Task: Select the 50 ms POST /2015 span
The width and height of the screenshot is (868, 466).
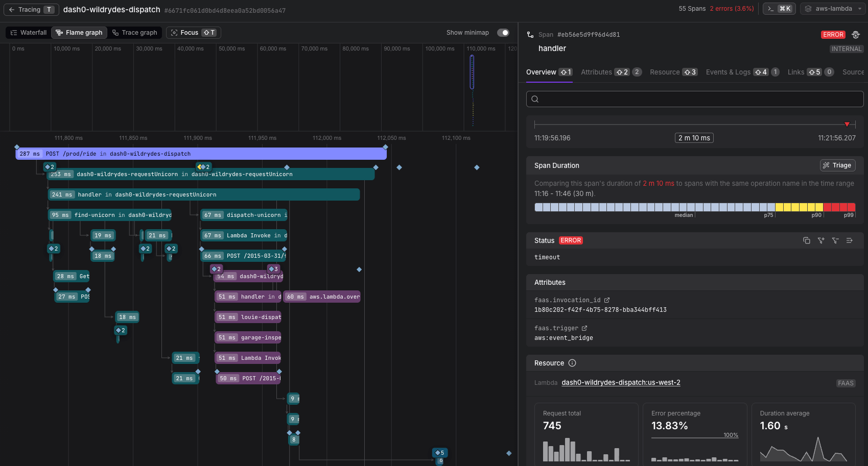Action: tap(248, 378)
